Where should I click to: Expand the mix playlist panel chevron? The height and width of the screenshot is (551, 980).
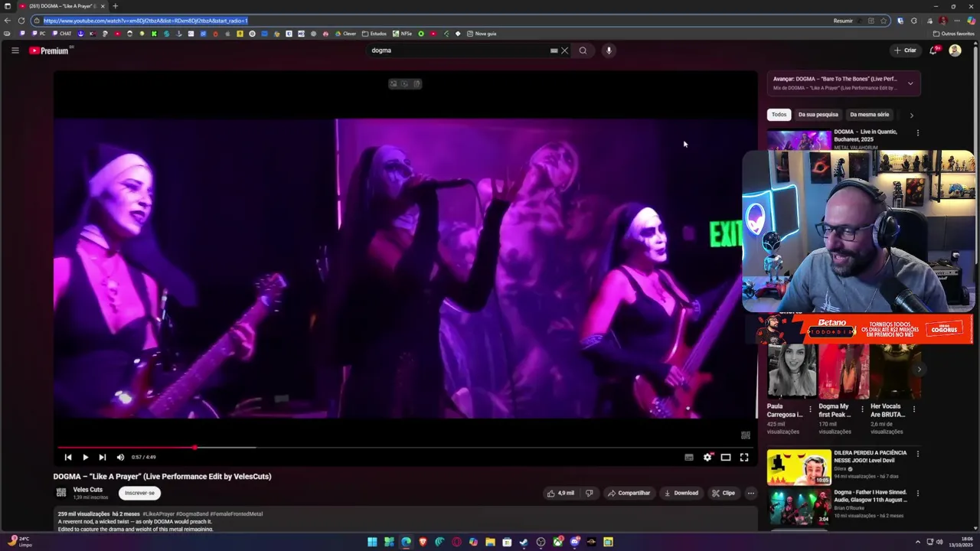click(910, 83)
